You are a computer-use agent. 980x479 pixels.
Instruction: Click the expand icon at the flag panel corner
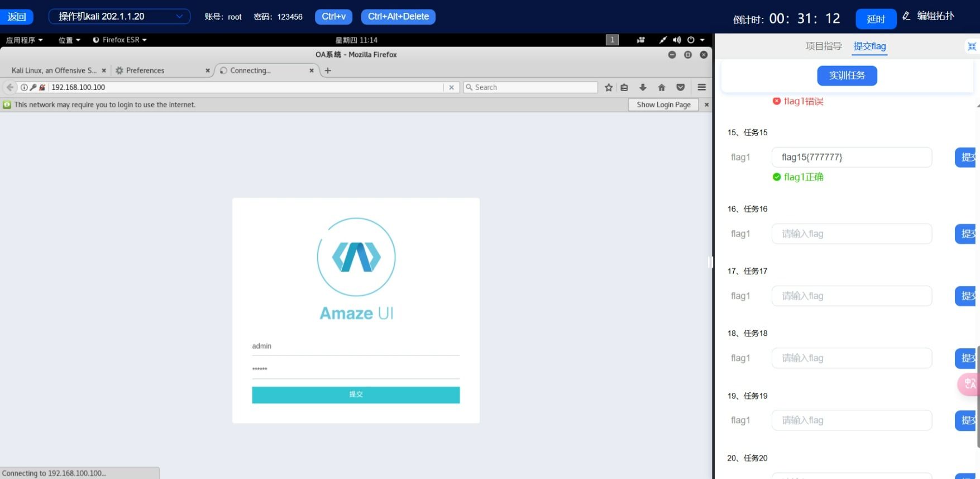[972, 46]
